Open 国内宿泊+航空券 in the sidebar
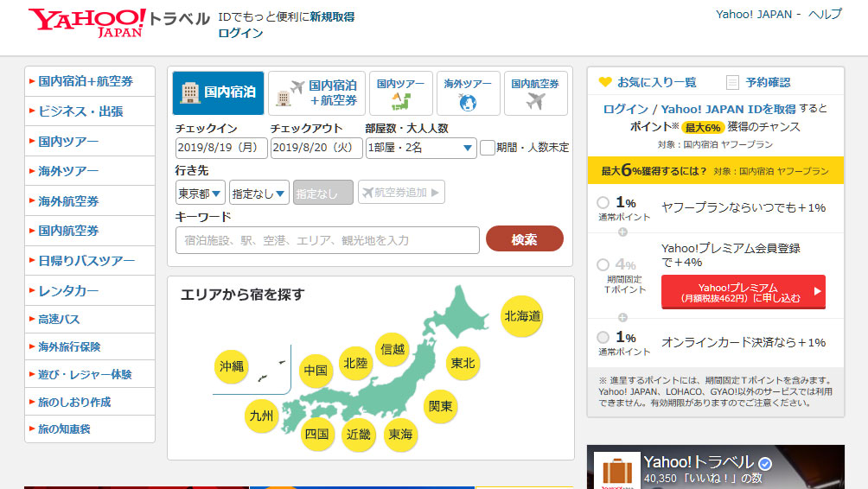Image resolution: width=868 pixels, height=489 pixels. (90, 81)
